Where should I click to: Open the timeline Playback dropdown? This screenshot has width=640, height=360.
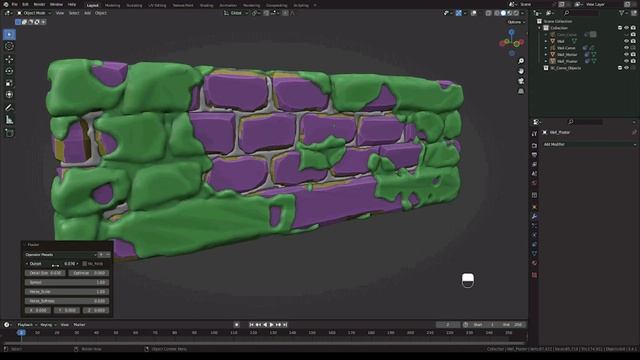pyautogui.click(x=27, y=325)
